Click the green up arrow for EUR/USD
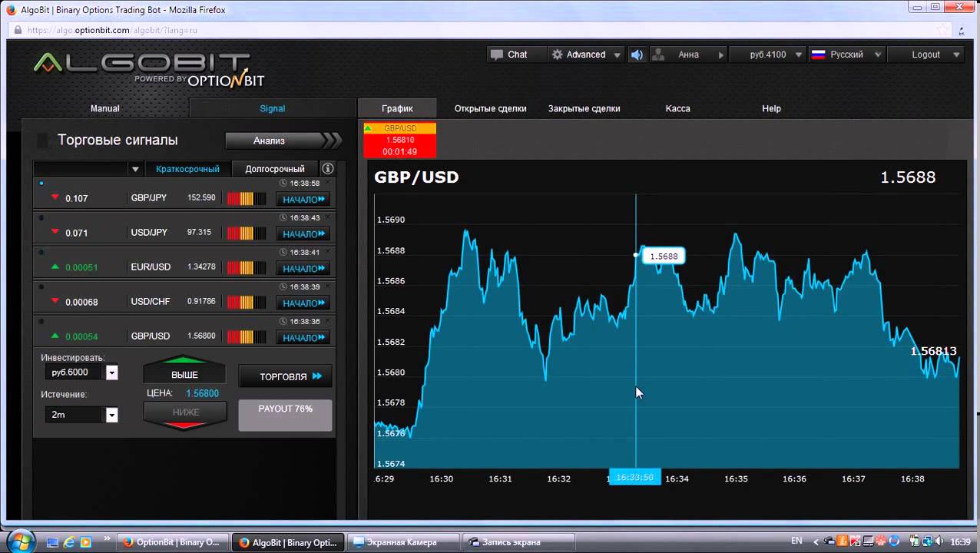The width and height of the screenshot is (980, 553). pos(55,267)
